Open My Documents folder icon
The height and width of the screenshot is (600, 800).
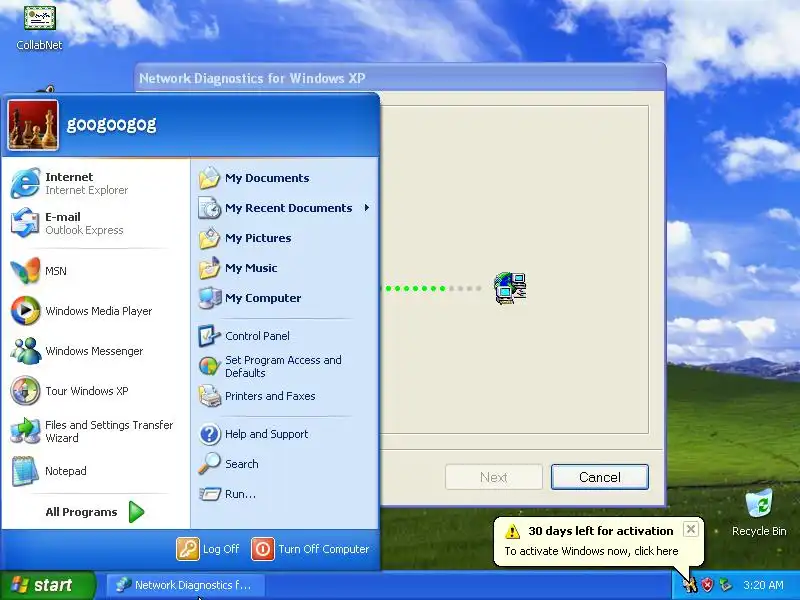(209, 178)
